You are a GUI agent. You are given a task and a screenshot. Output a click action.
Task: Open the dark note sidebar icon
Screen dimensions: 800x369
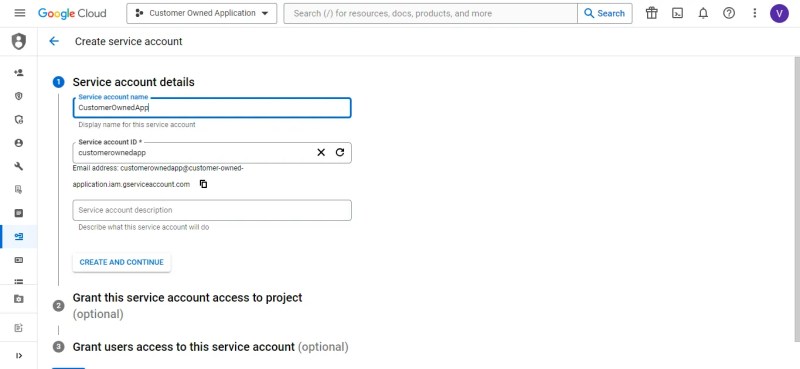[x=19, y=213]
